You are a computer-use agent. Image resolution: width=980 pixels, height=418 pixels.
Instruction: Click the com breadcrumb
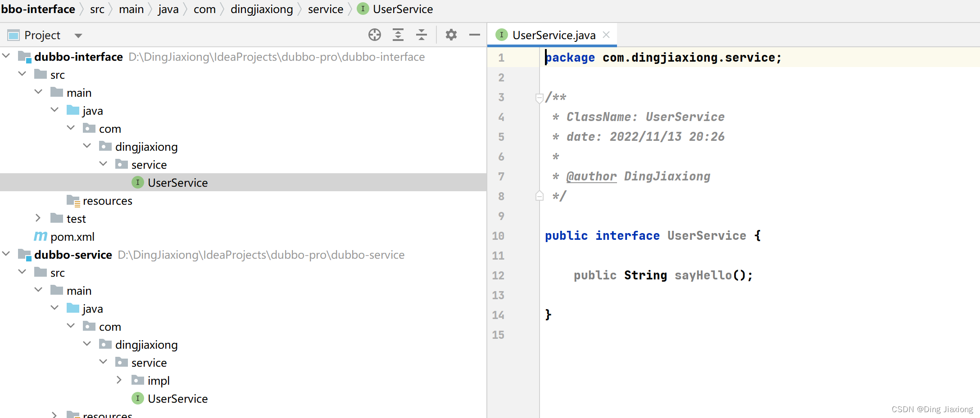tap(204, 9)
